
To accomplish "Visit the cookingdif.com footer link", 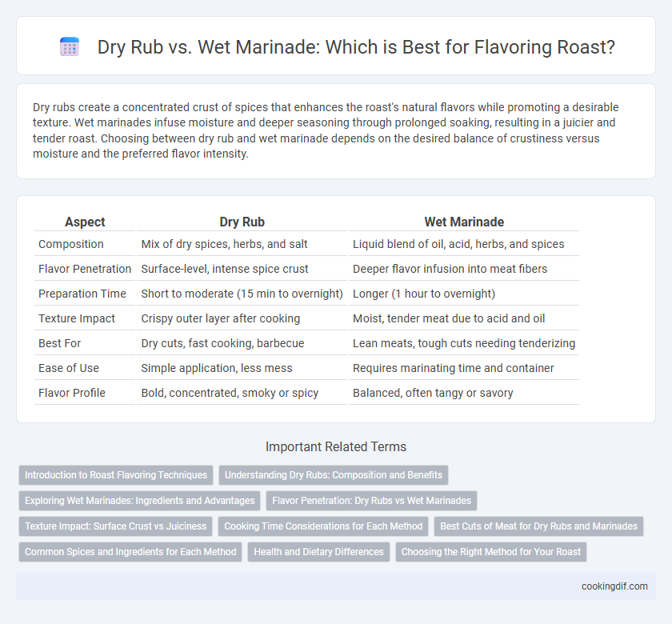I will (x=614, y=586).
